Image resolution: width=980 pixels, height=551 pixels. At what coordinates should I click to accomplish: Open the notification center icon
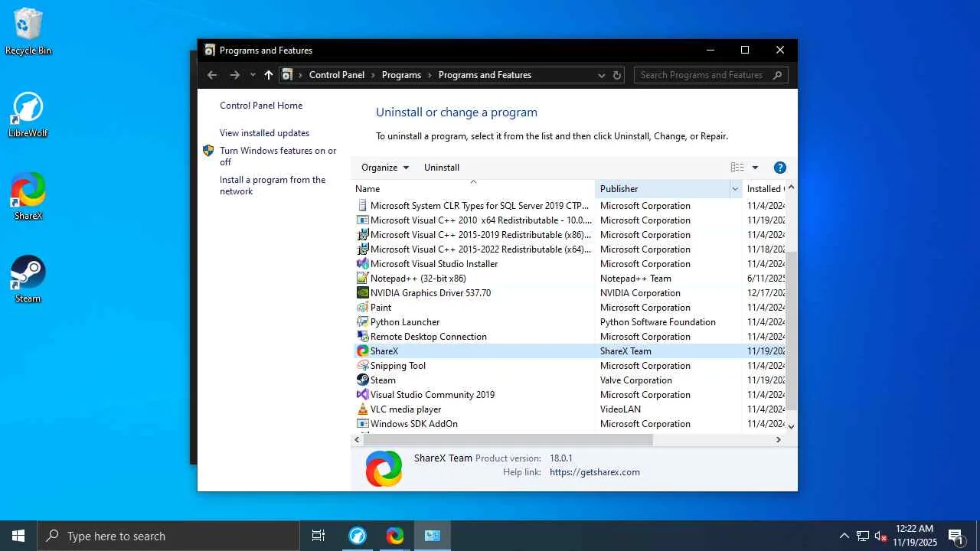pyautogui.click(x=955, y=536)
